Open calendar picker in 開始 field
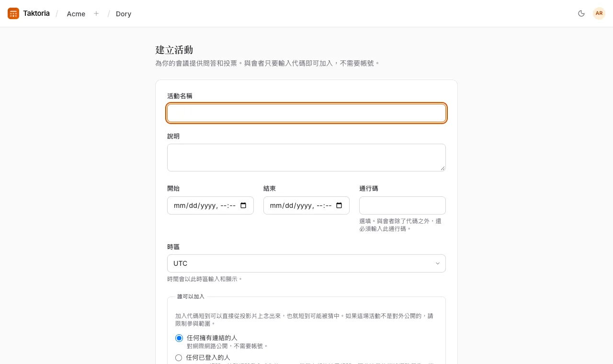 (243, 205)
